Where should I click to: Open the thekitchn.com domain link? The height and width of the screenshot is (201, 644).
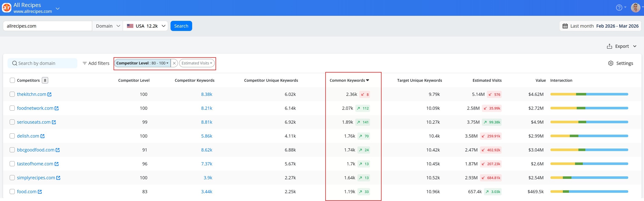(x=32, y=94)
